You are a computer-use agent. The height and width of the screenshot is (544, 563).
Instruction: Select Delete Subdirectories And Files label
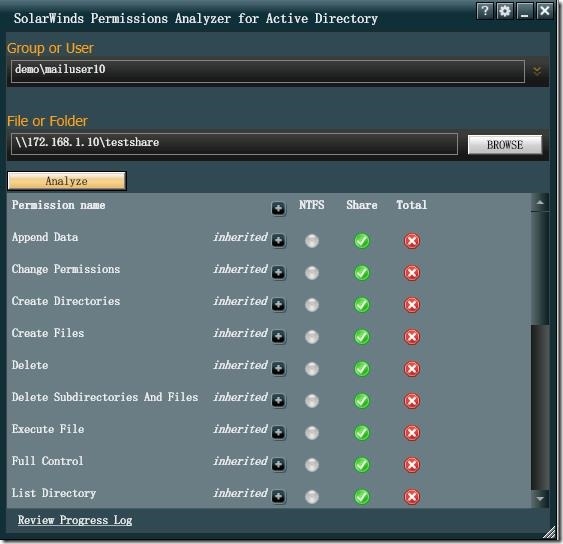[105, 397]
